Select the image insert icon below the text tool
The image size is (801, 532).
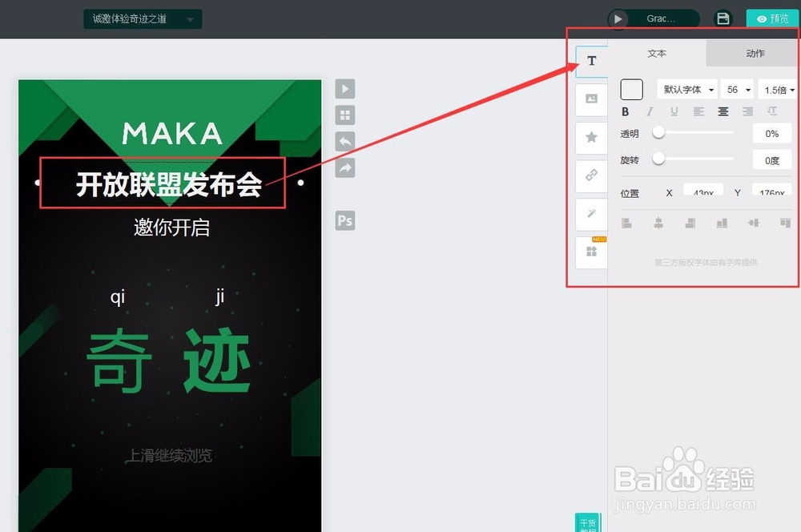[591, 99]
